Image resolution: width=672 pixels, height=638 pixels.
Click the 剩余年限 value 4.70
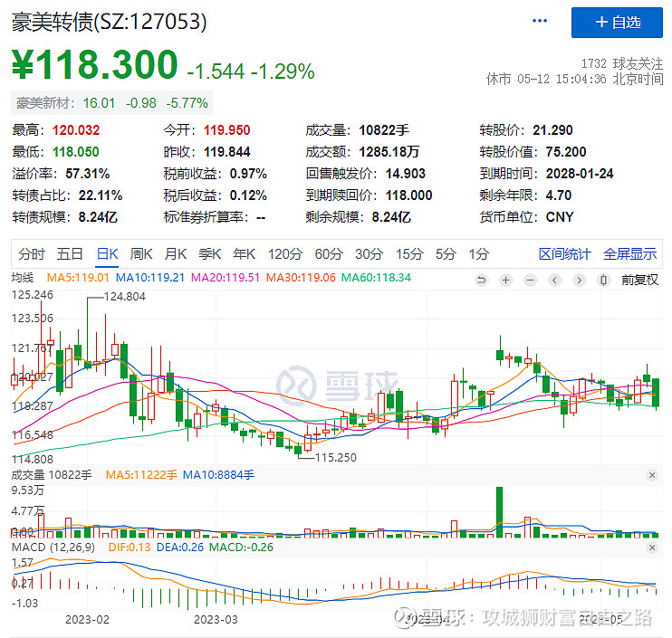(559, 195)
